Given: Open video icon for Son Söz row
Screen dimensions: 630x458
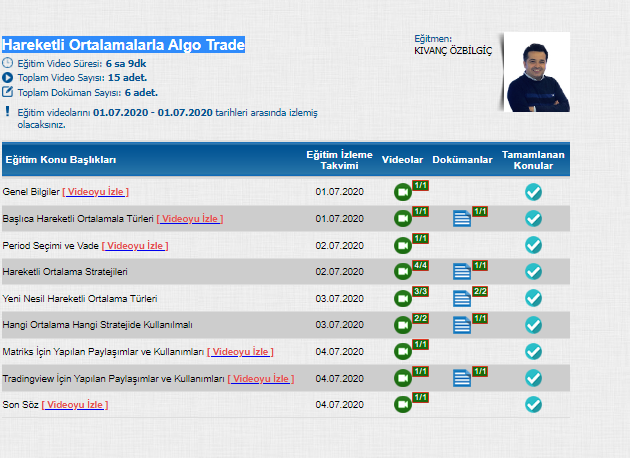Looking at the screenshot, I should click(x=403, y=405).
